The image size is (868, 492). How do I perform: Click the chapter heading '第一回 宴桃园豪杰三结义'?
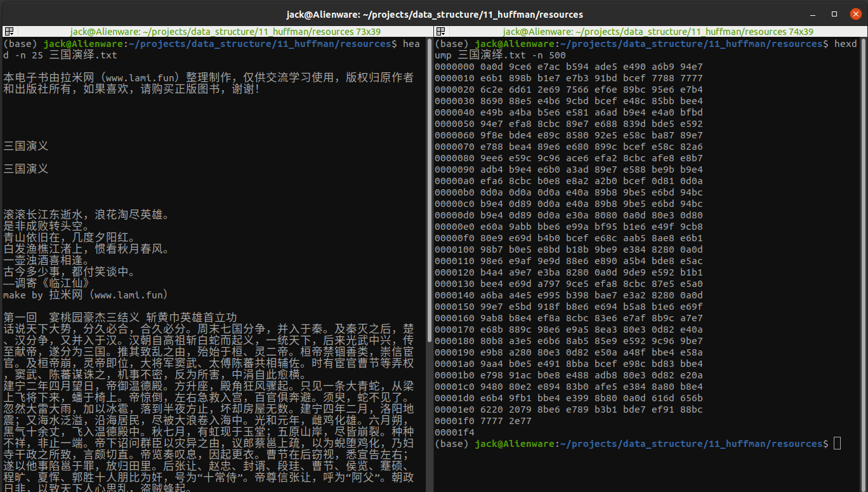coord(72,317)
